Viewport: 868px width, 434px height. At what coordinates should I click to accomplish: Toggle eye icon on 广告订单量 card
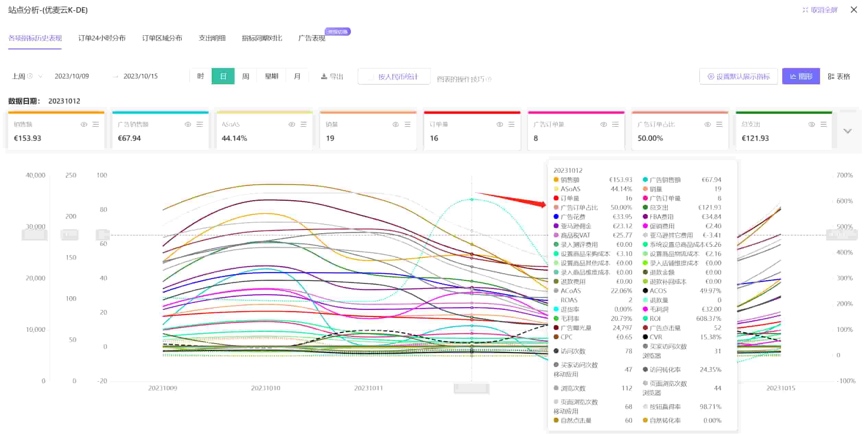click(x=603, y=124)
